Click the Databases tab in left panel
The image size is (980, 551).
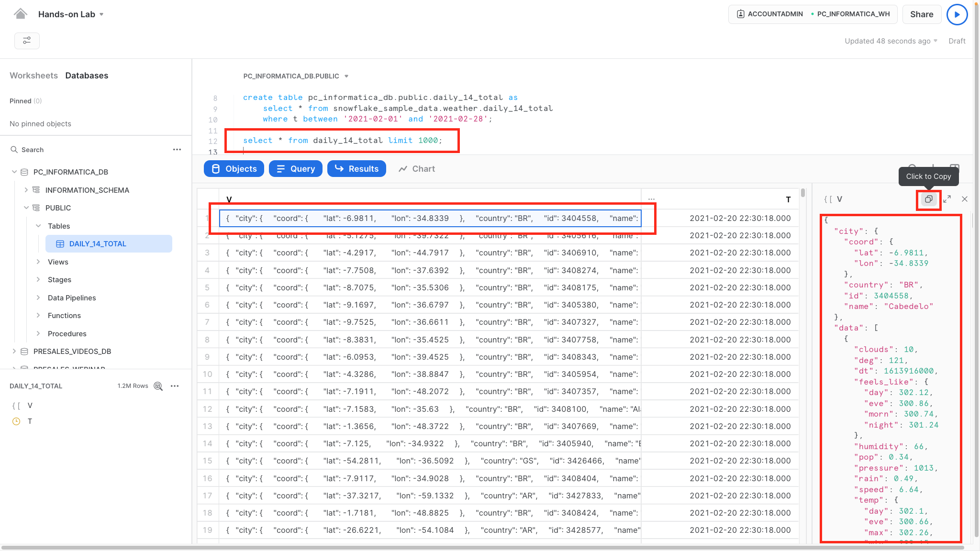click(x=86, y=75)
